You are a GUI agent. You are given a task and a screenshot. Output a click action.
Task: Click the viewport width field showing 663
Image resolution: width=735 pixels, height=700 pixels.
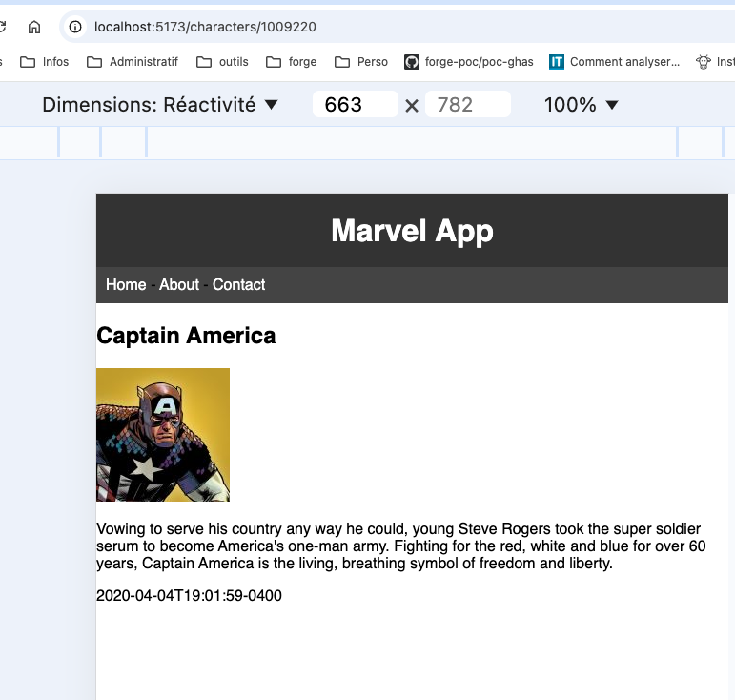(354, 105)
